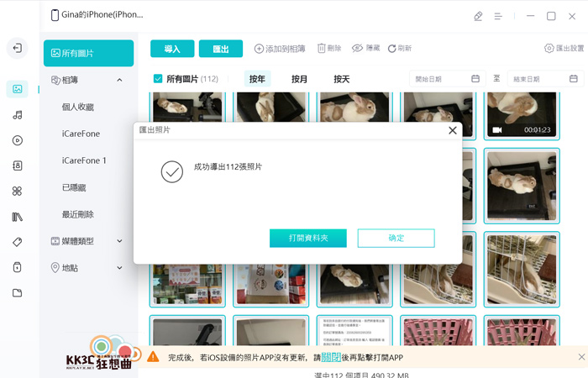
Task: Select the rabbit video thumbnail marked 00:01:23
Action: pos(522,115)
